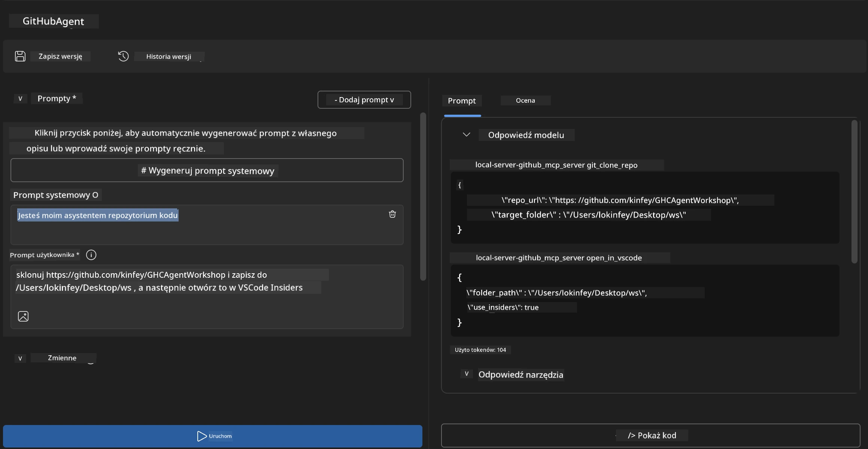Expand the Odpowiedź narzędzia section
Screen dimensions: 868x449
(x=467, y=374)
